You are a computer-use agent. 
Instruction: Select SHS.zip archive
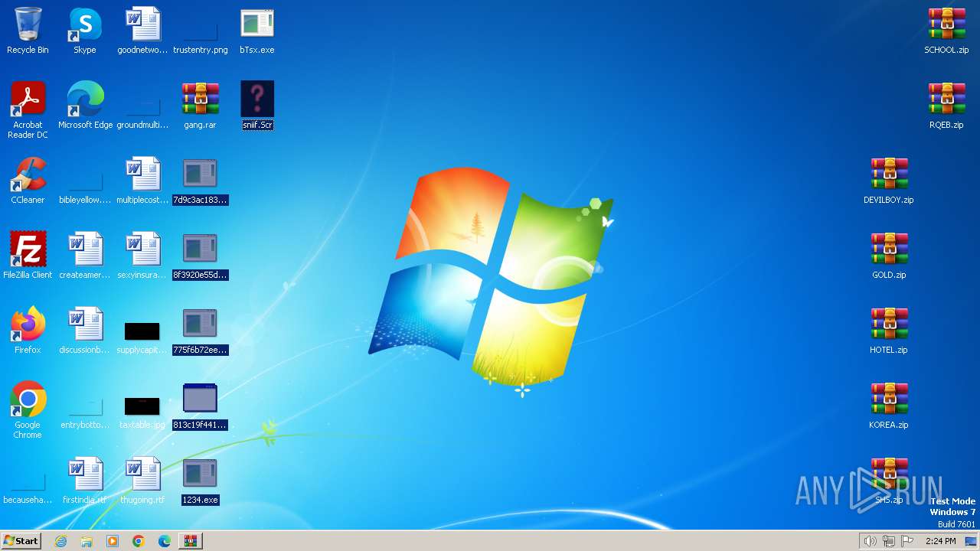889,481
